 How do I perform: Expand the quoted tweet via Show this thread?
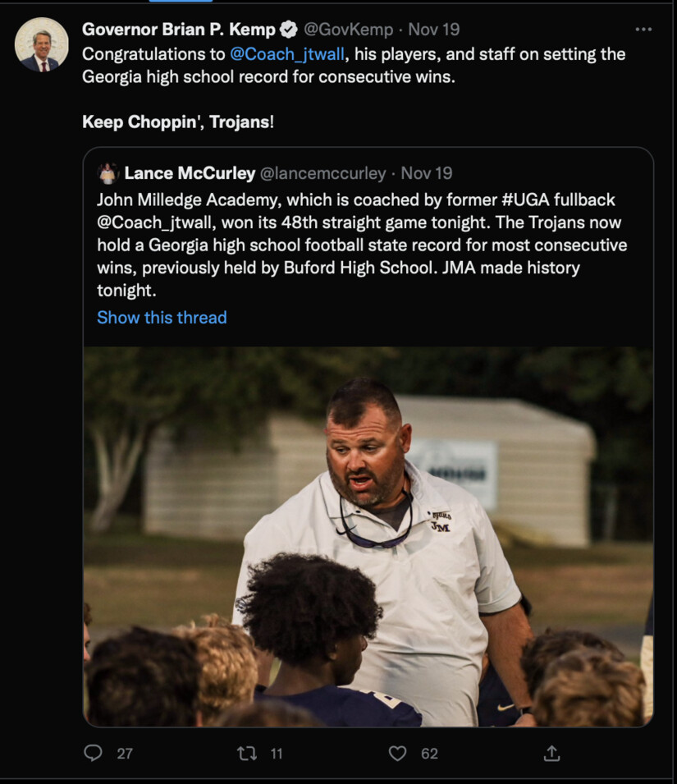pyautogui.click(x=162, y=318)
